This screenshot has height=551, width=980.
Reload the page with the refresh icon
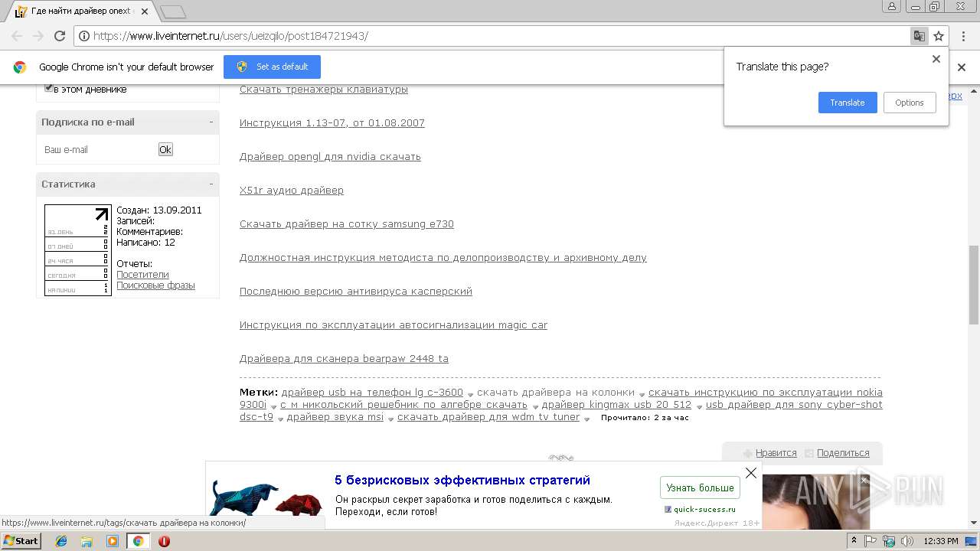tap(60, 36)
